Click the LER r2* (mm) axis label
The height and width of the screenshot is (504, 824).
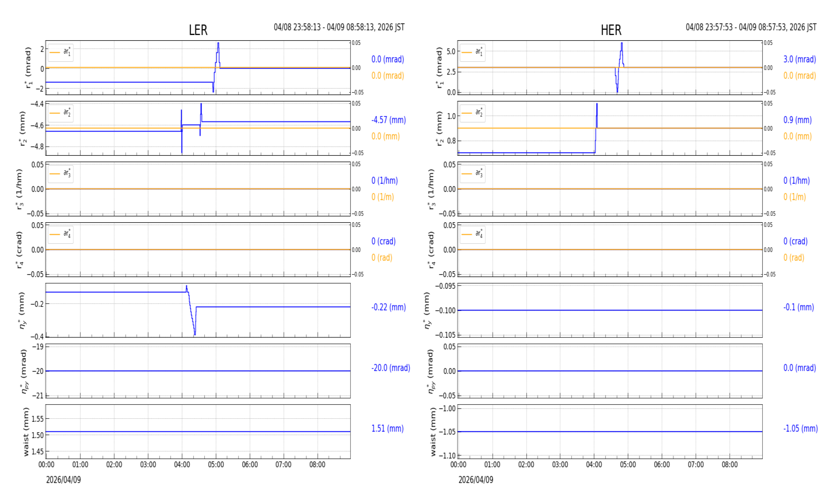22,128
